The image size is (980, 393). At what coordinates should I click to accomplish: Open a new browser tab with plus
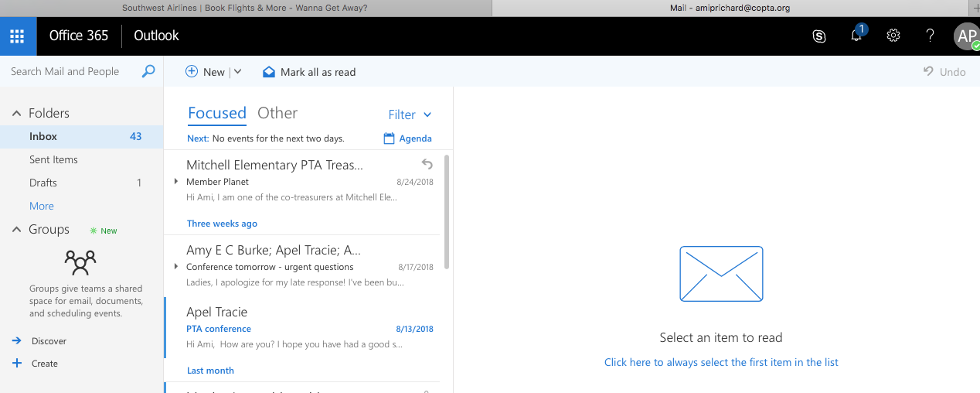tap(975, 8)
